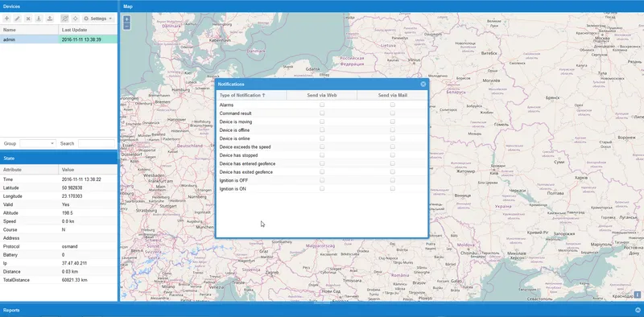Check web box for Device has entered geofence

tap(322, 163)
